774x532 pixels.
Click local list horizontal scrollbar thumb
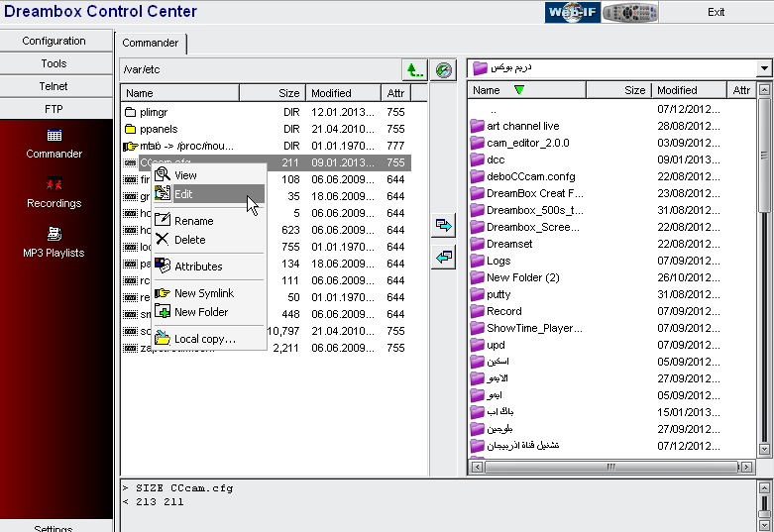(x=611, y=467)
